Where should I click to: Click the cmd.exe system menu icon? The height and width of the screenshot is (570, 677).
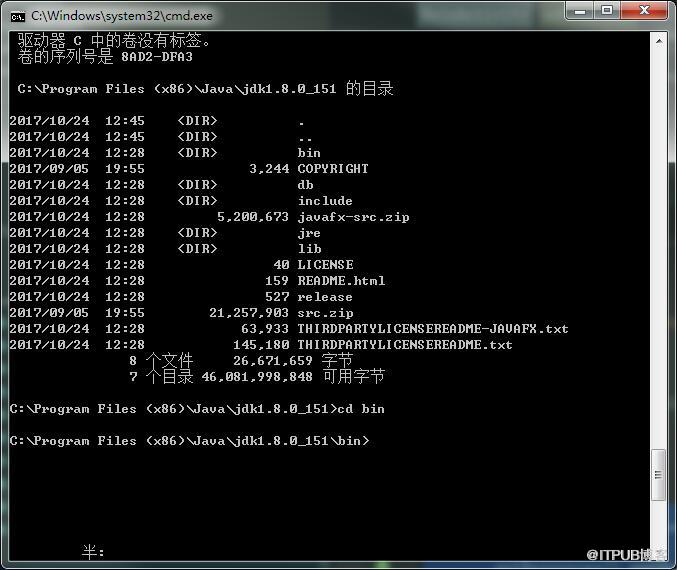(x=18, y=16)
